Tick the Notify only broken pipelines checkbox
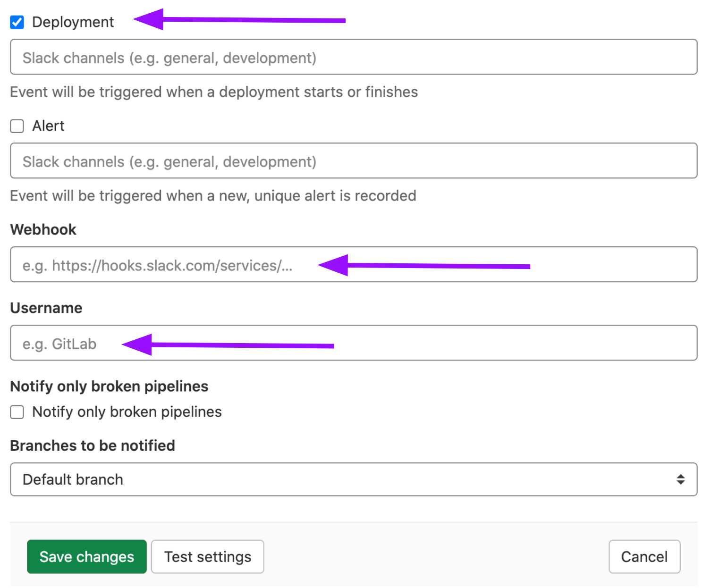711x588 pixels. [17, 412]
